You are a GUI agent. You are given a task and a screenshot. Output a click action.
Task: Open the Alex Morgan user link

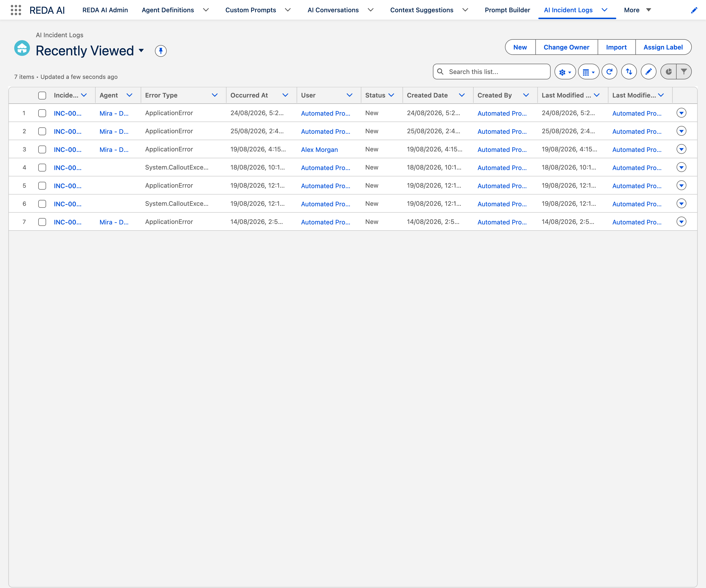[319, 149]
